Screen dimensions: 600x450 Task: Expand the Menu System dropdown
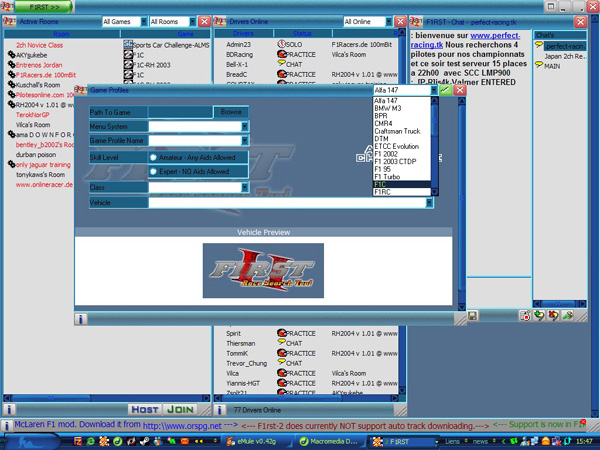coord(245,126)
